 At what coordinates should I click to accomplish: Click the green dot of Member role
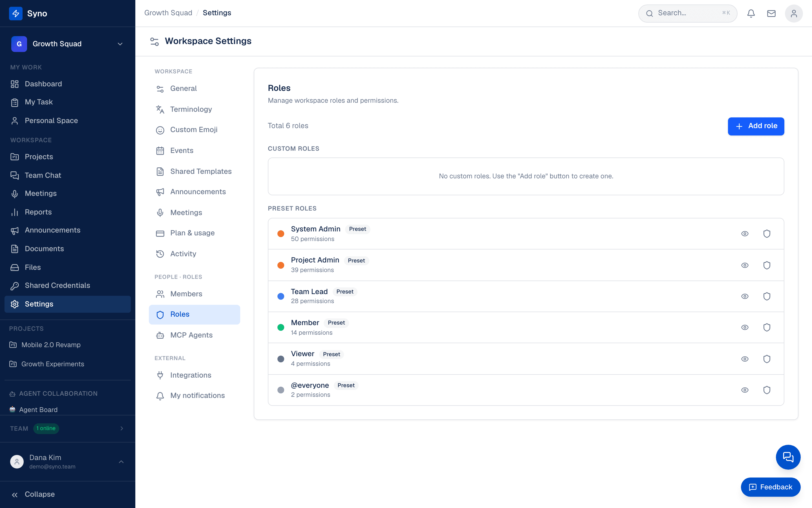pyautogui.click(x=281, y=327)
